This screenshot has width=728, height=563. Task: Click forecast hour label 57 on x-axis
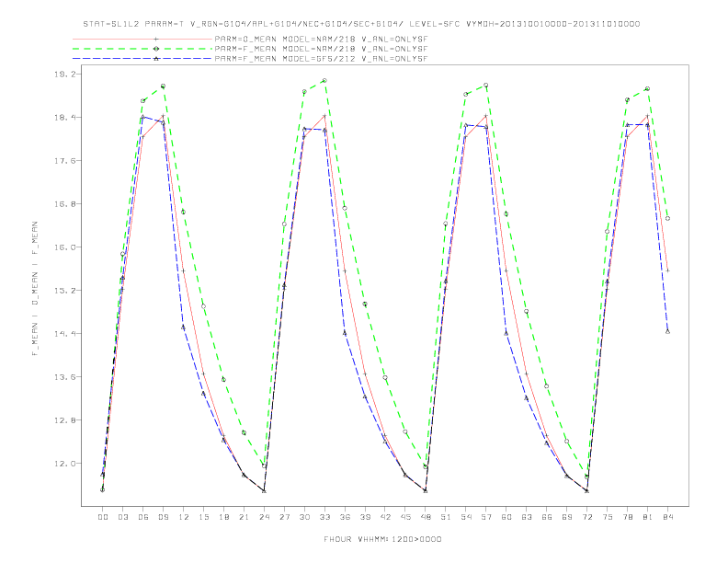pyautogui.click(x=486, y=517)
